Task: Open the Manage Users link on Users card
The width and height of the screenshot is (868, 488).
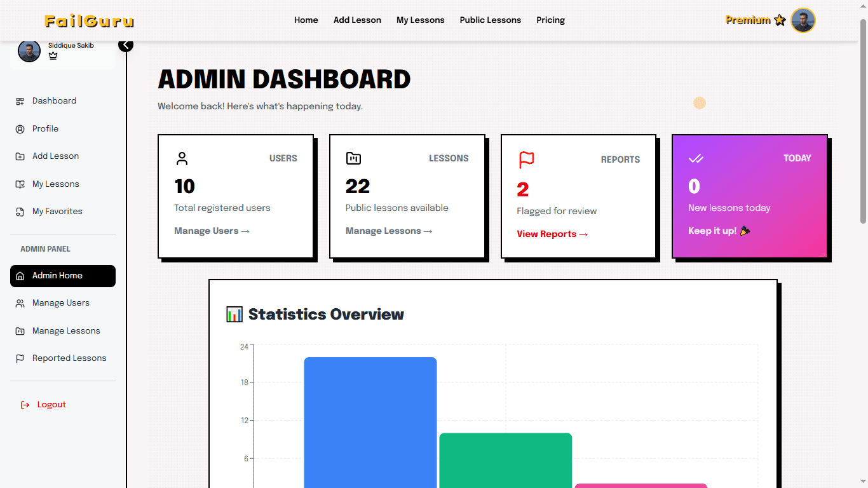Action: tap(212, 231)
